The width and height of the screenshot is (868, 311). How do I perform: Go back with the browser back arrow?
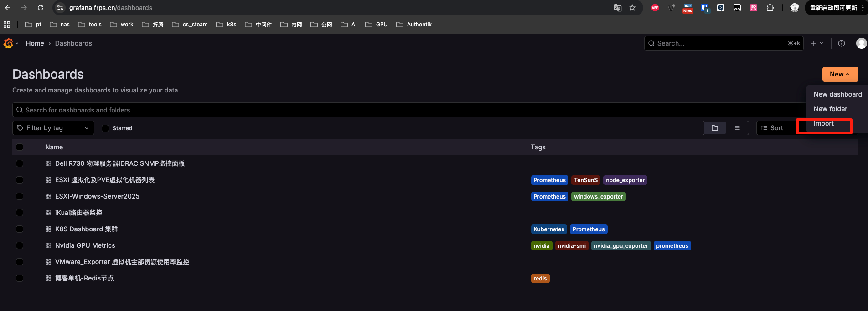coord(8,8)
